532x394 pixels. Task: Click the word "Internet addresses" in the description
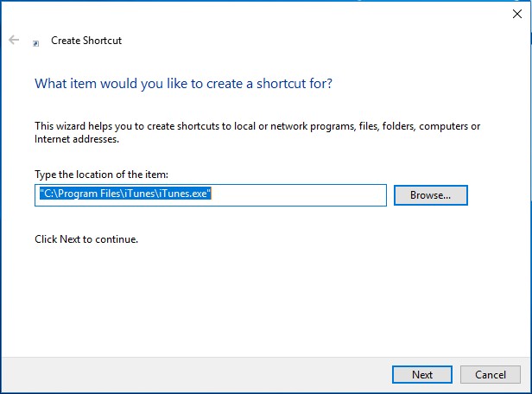click(x=76, y=138)
